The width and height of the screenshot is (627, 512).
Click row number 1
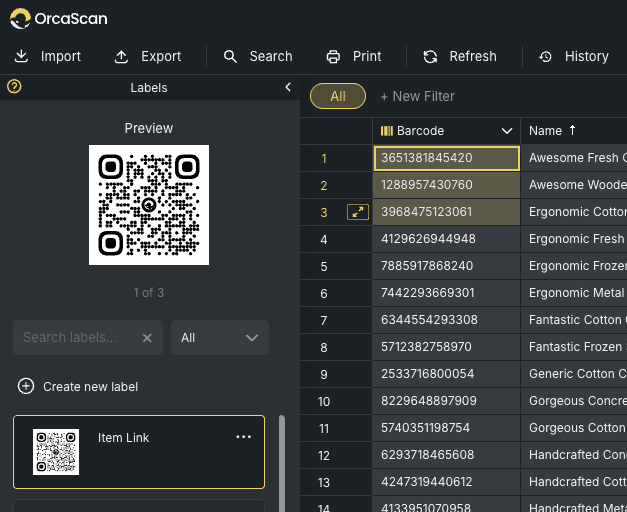pos(324,159)
